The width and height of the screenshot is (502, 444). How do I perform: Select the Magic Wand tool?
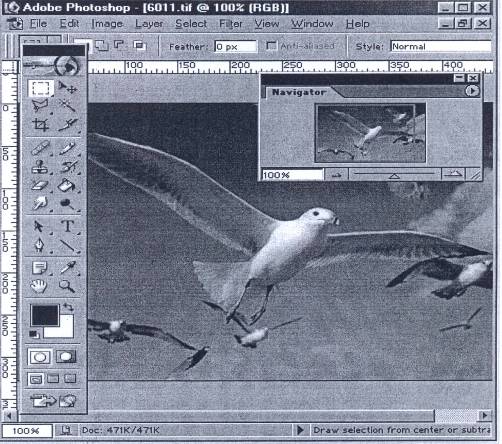coord(68,106)
